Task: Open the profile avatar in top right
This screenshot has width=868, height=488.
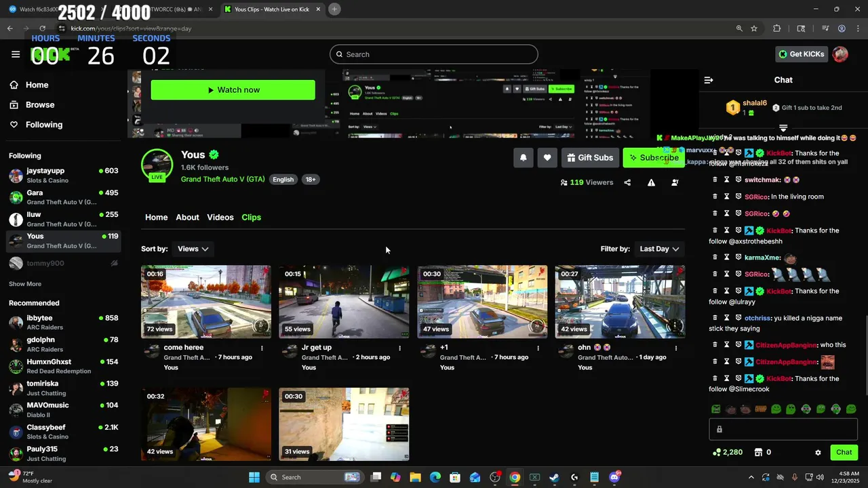Action: [840, 54]
